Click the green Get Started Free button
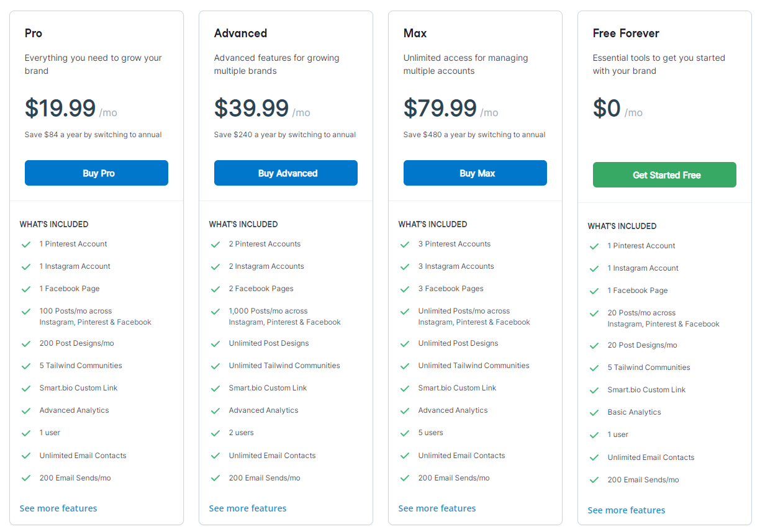The image size is (760, 532). pyautogui.click(x=664, y=175)
